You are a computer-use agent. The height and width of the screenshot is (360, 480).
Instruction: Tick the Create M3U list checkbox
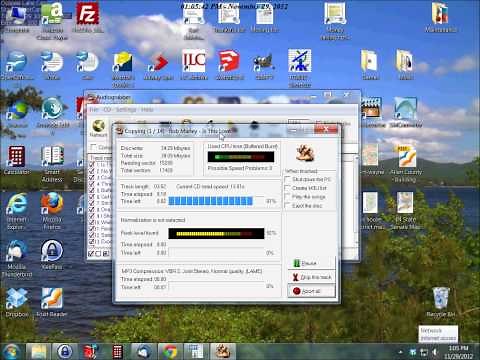(x=287, y=188)
